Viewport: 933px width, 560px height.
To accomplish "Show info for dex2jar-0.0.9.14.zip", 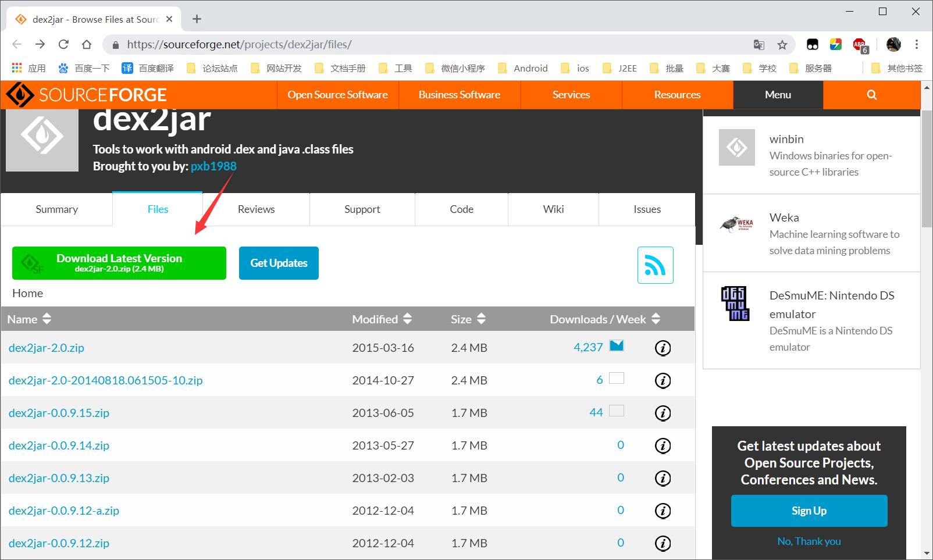I will point(663,445).
